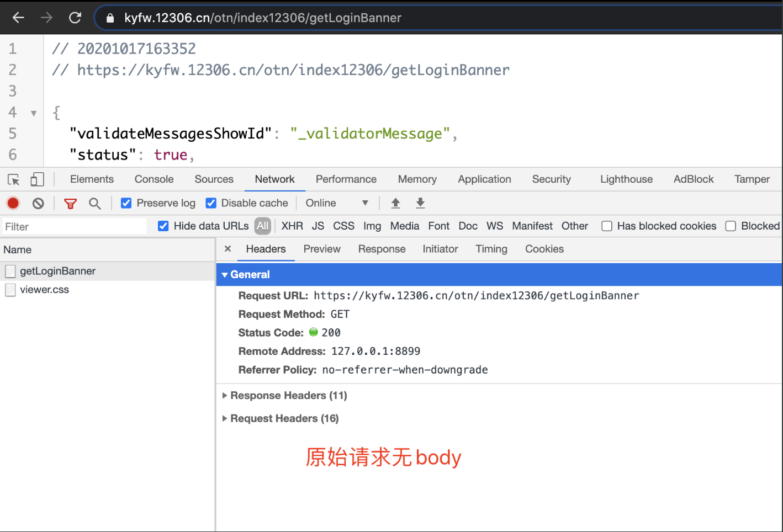Toggle the red filter funnel icon
Viewport: 783px width, 532px height.
[x=70, y=204]
